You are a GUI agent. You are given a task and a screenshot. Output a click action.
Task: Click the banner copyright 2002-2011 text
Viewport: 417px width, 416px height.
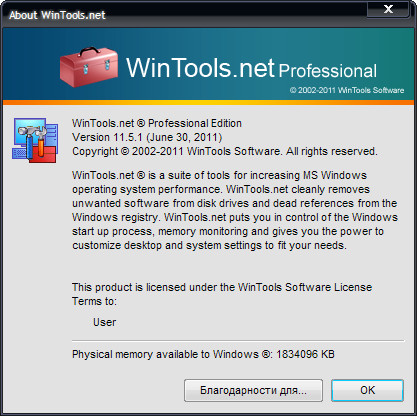(x=347, y=90)
